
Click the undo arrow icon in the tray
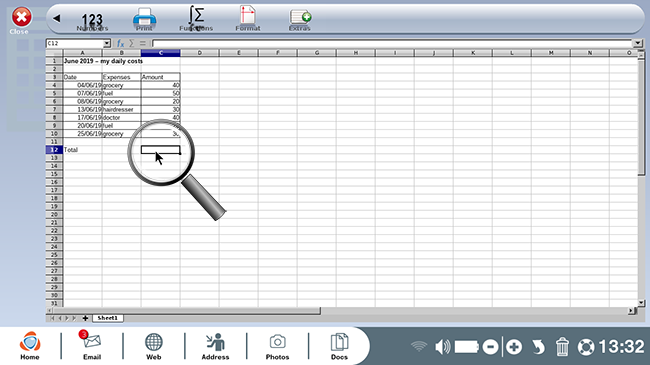tap(538, 347)
